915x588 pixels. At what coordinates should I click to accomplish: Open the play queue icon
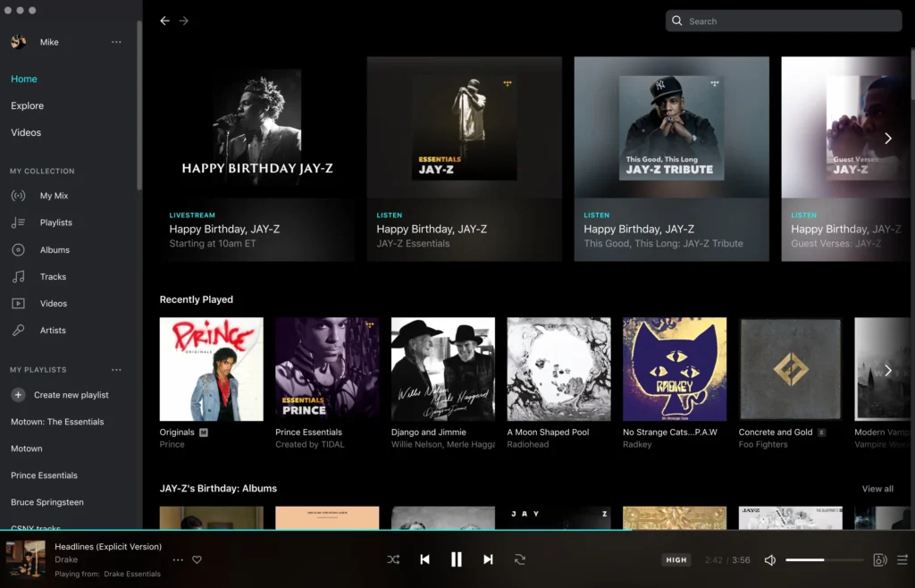click(902, 560)
